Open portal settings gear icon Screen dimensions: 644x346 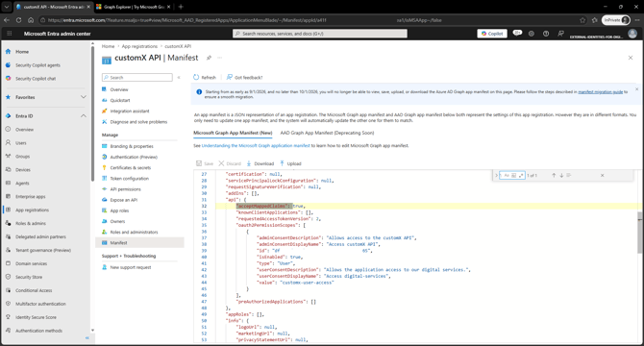(532, 34)
